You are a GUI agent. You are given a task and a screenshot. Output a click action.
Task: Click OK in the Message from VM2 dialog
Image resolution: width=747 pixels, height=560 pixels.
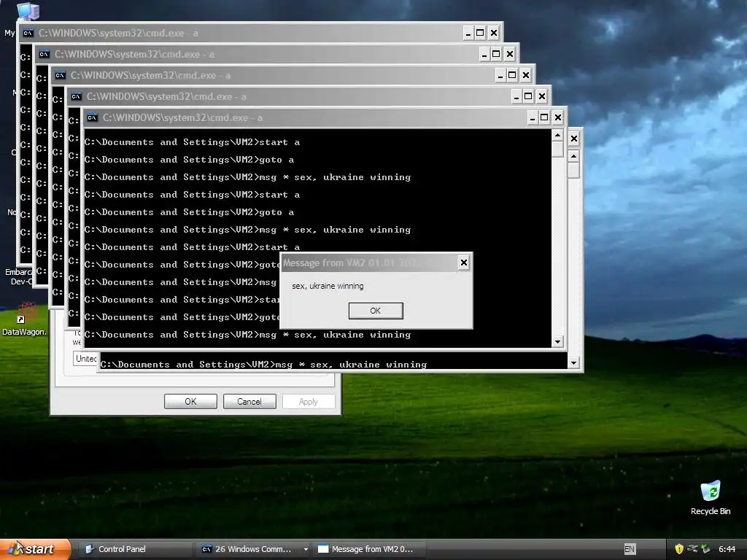(376, 311)
